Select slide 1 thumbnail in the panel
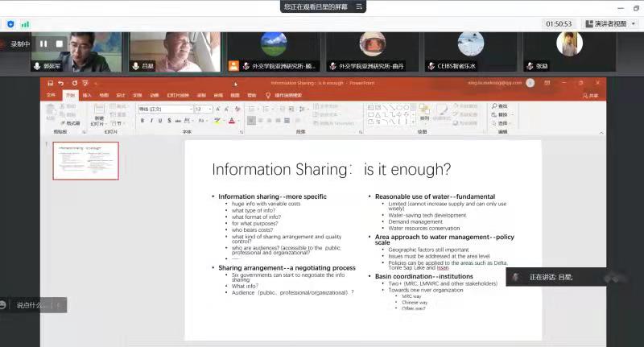Image resolution: width=644 pixels, height=347 pixels. (x=85, y=160)
